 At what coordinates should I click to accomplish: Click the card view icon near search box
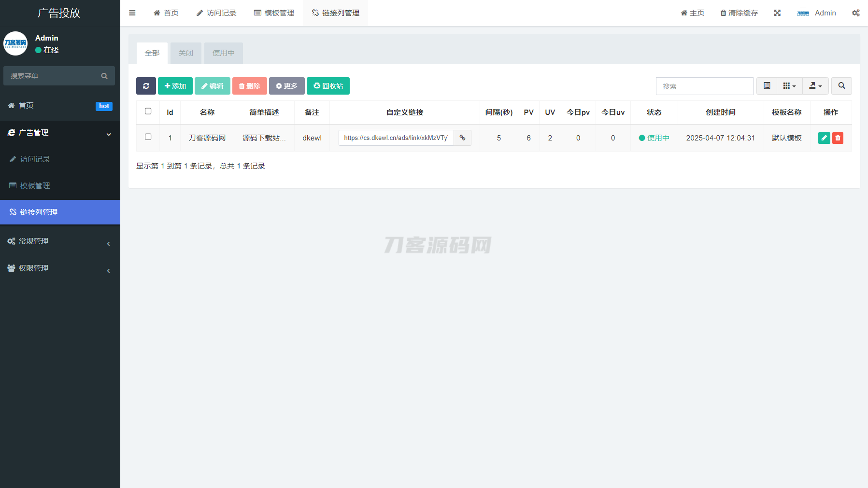(767, 86)
